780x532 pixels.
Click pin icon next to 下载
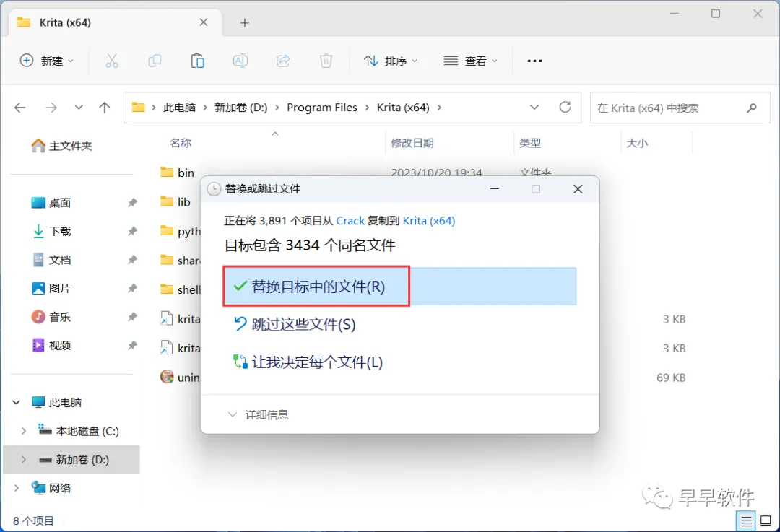[x=132, y=231]
